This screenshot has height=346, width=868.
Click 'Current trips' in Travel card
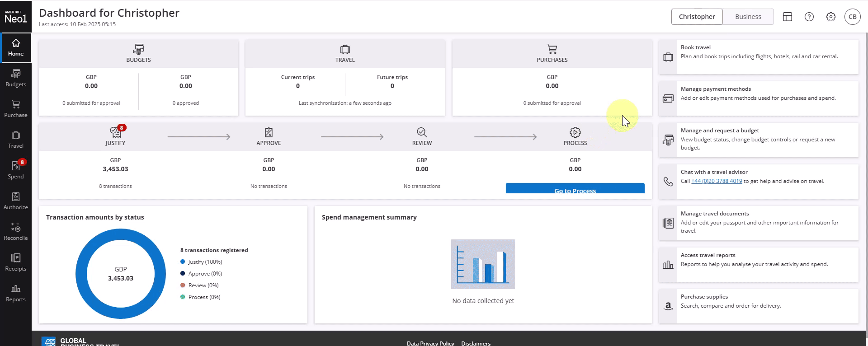pos(298,77)
